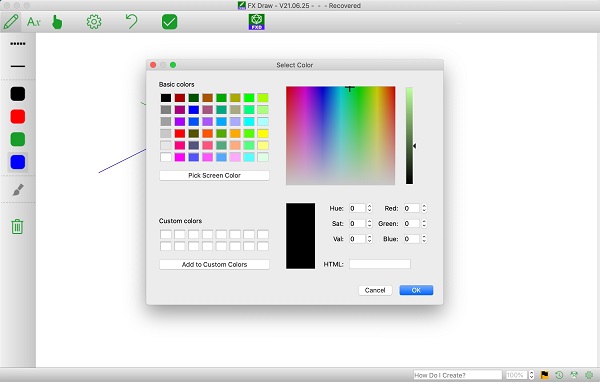
Task: Pick blue pen color in sidebar
Action: tap(18, 162)
